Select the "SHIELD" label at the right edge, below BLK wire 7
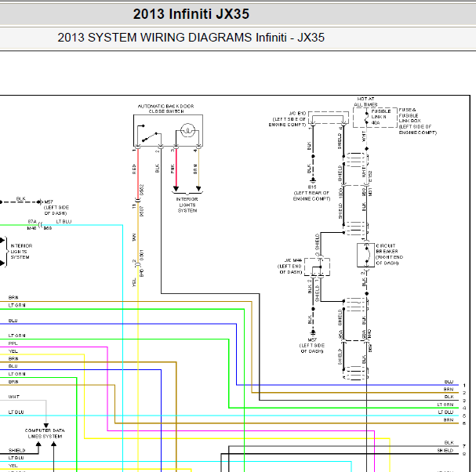 point(445,451)
